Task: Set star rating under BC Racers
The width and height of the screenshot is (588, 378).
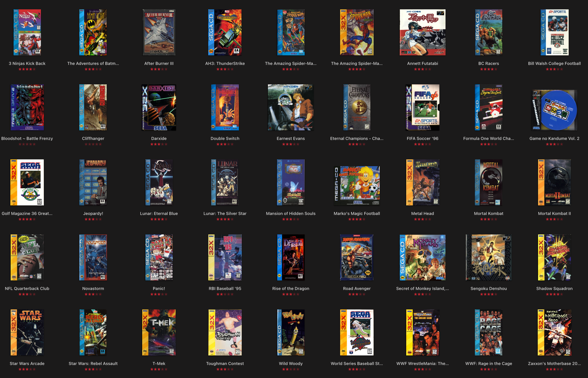Action: (x=489, y=69)
